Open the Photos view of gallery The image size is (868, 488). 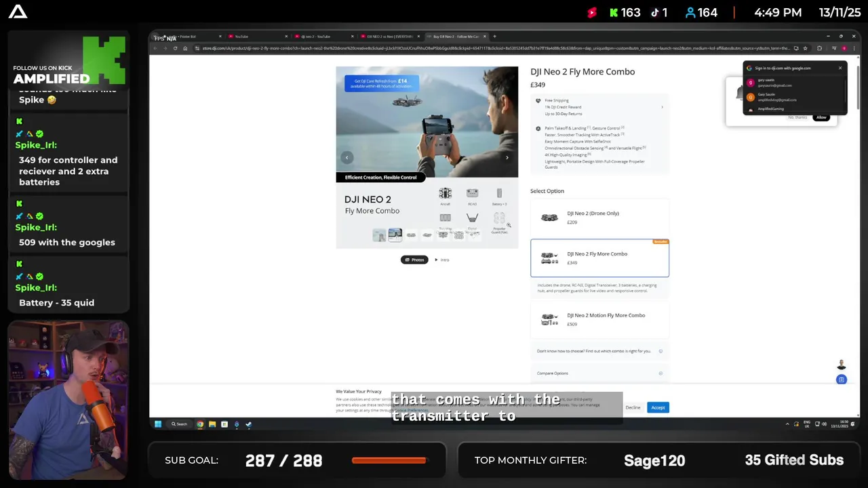[x=414, y=260]
